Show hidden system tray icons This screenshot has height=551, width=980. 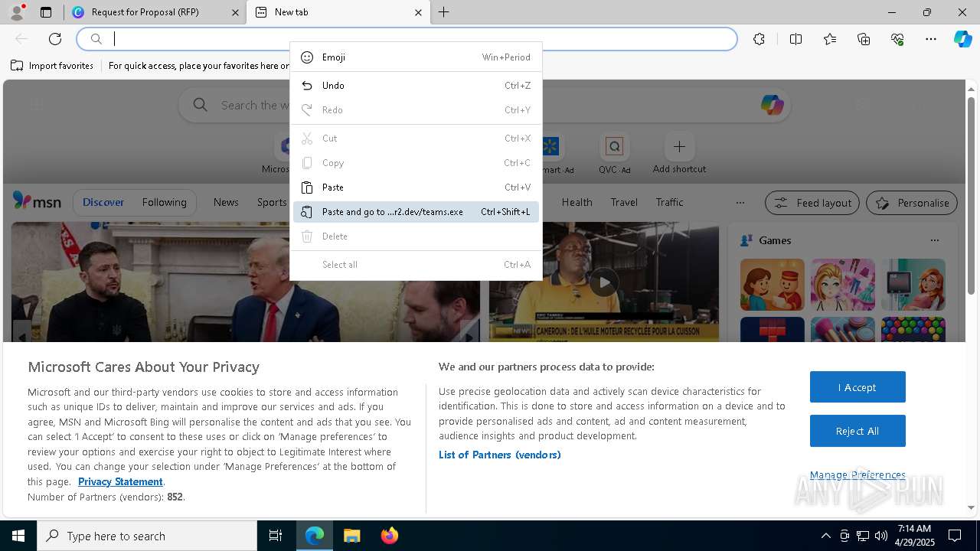825,536
